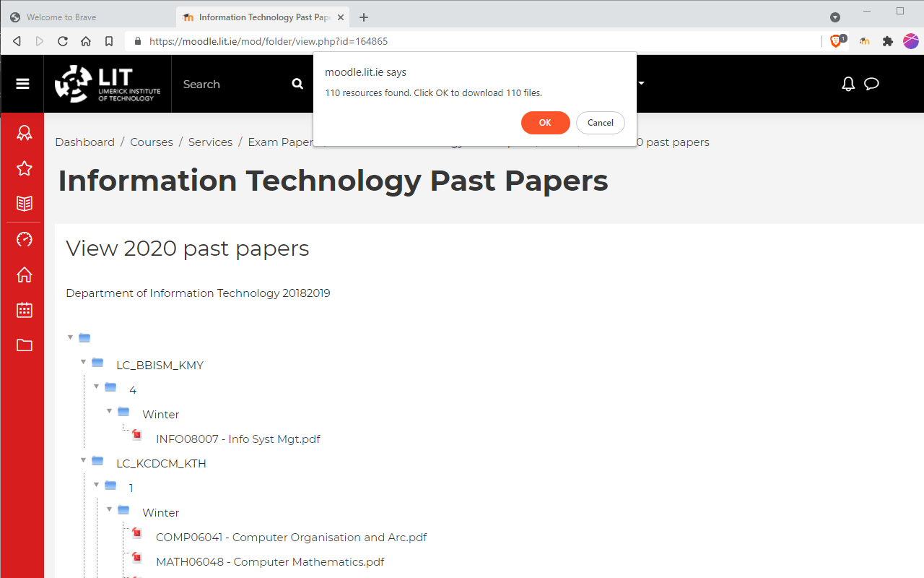
Task: View badges via the award icon
Action: click(24, 132)
